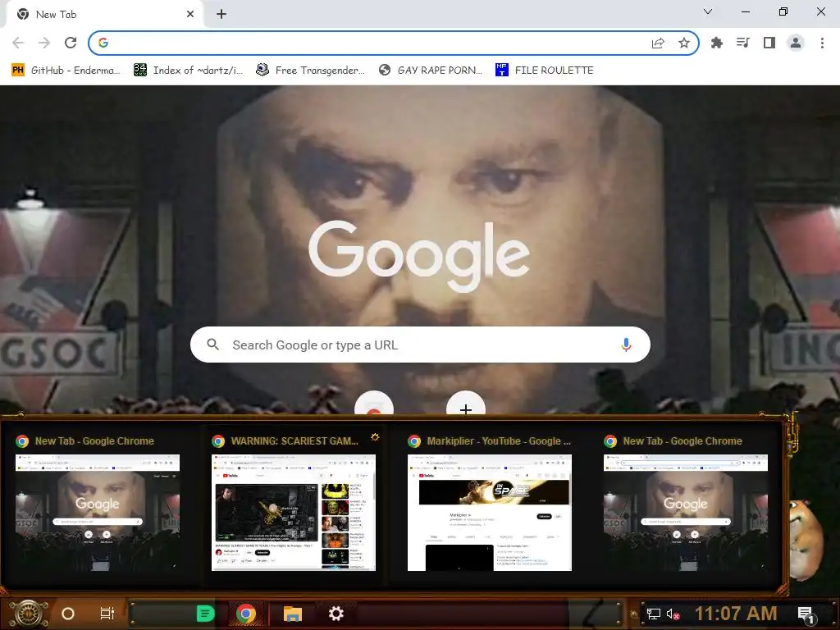Screen dimensions: 840x630
Task: Select the New Tab browser tab
Action: 105,15
